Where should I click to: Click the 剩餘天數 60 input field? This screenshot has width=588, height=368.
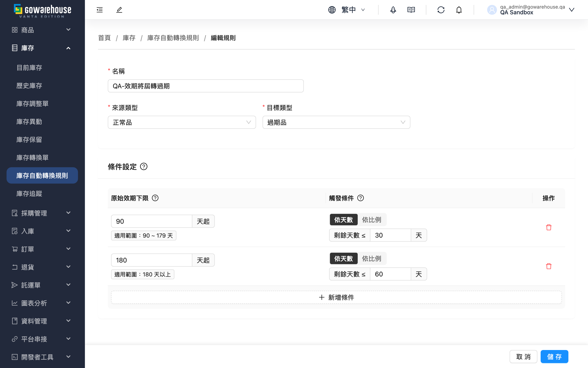point(390,274)
